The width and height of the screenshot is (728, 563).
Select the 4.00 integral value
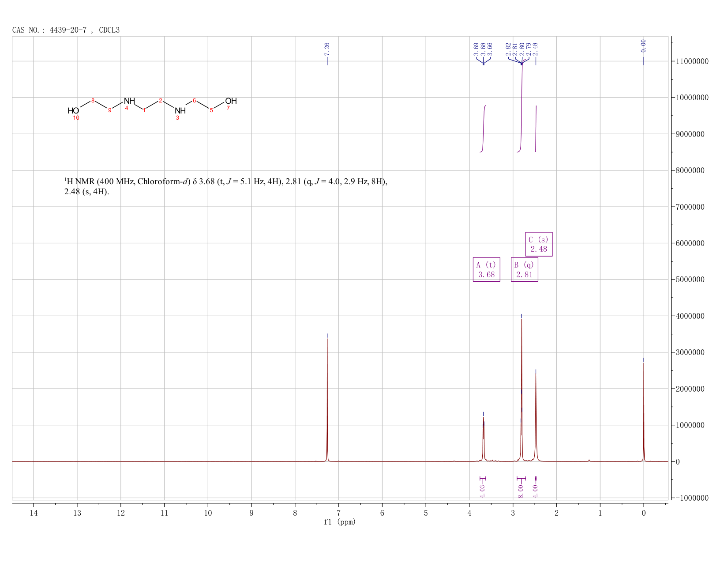click(x=536, y=491)
